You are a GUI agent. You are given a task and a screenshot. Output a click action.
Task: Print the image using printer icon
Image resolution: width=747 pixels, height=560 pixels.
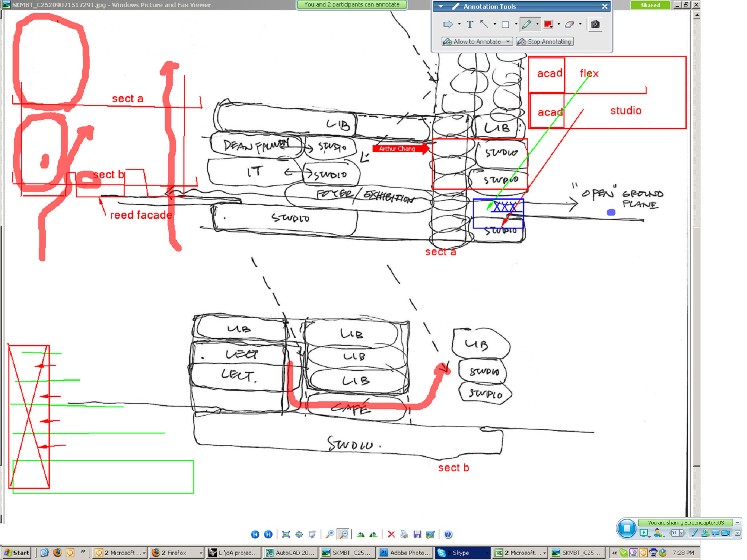click(404, 534)
